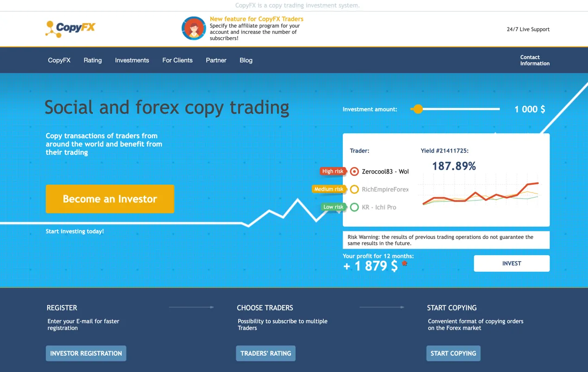Click the support agent avatar icon
Screen dimensions: 588x372
point(194,28)
